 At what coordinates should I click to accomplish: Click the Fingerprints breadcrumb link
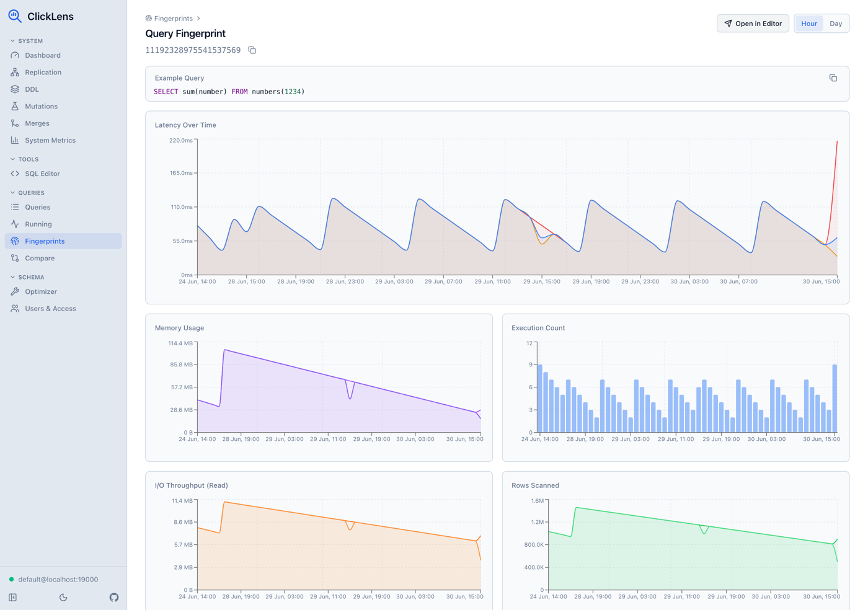(x=173, y=19)
